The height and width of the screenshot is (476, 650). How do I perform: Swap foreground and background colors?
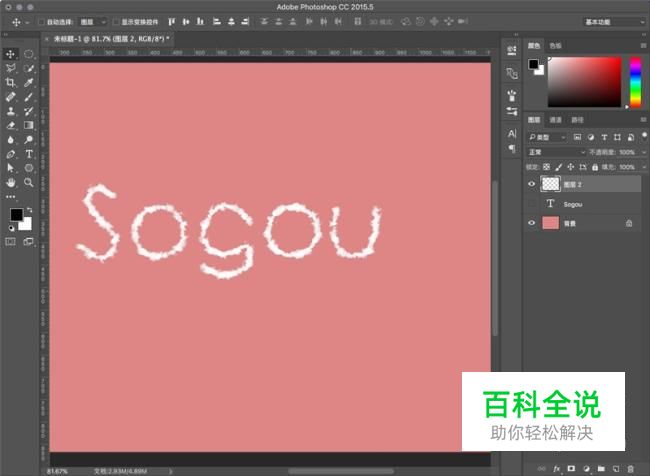tap(29, 210)
